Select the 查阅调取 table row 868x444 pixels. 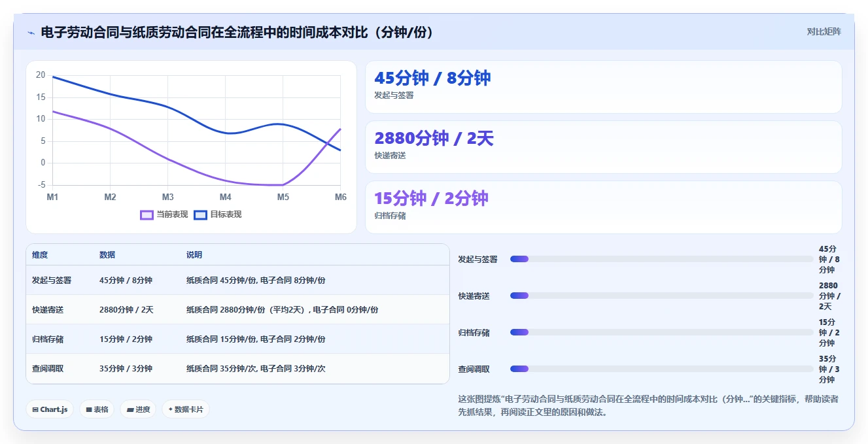pos(237,368)
